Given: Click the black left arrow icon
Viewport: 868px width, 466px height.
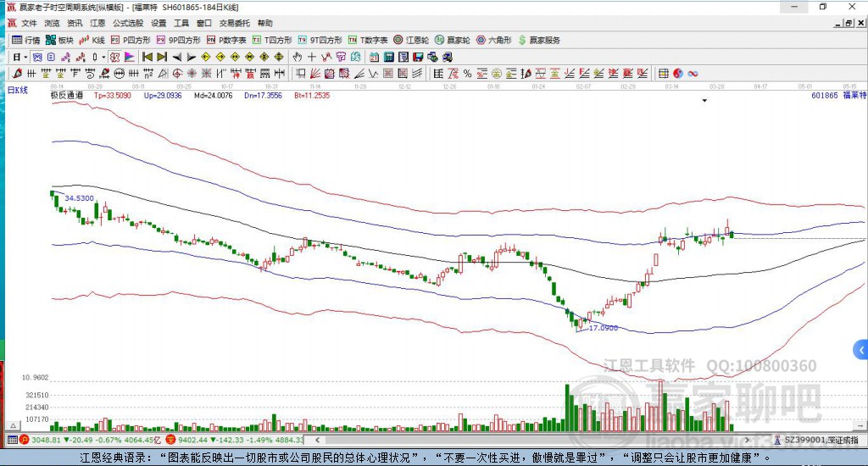Looking at the screenshot, I should coord(176,57).
